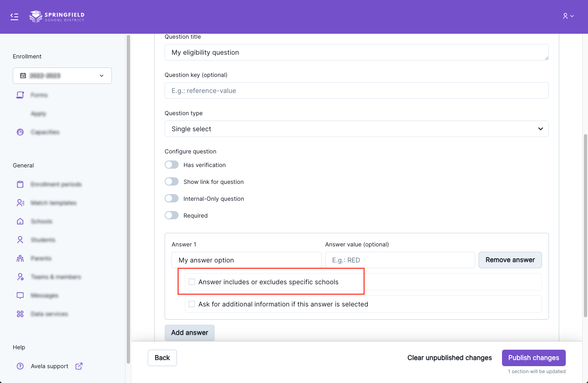Toggle the Internal-Only question switch
588x383 pixels.
tap(172, 199)
